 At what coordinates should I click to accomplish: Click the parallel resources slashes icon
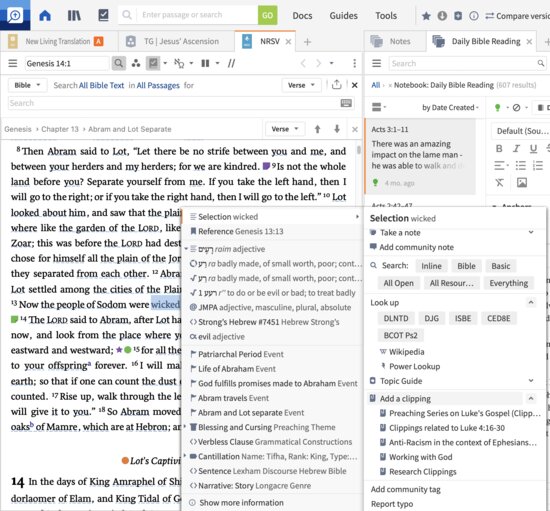tap(232, 63)
